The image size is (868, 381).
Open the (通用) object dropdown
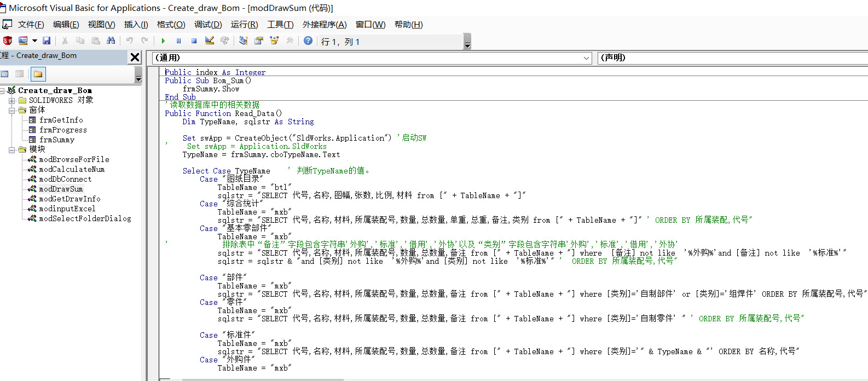(372, 58)
